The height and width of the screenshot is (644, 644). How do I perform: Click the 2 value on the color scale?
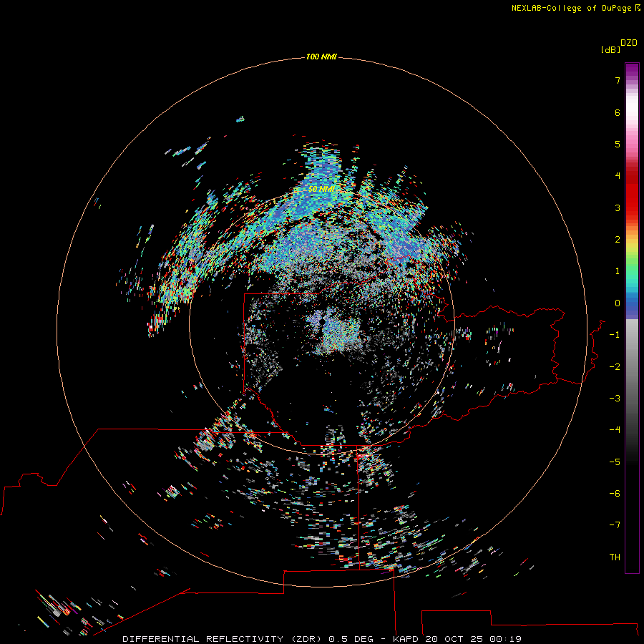(618, 240)
